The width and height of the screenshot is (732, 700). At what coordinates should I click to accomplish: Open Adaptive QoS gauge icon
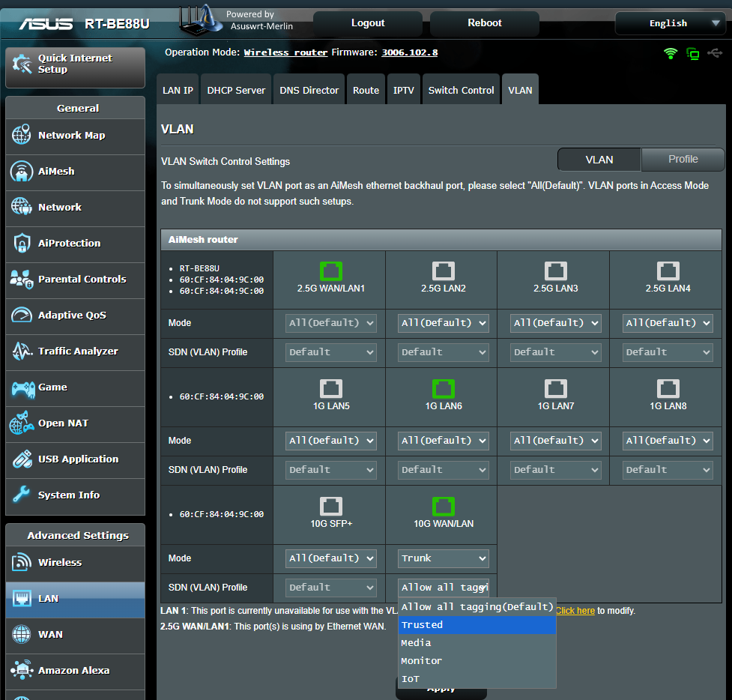[x=22, y=316]
